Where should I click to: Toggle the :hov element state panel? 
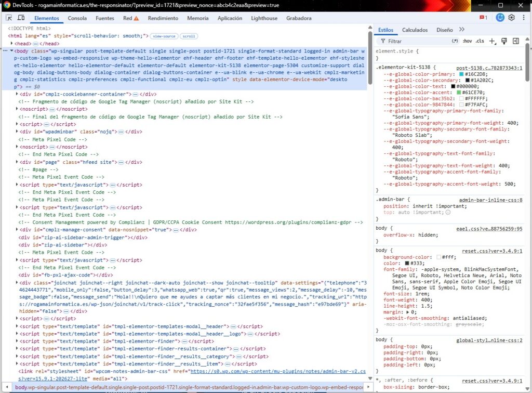[x=467, y=41]
